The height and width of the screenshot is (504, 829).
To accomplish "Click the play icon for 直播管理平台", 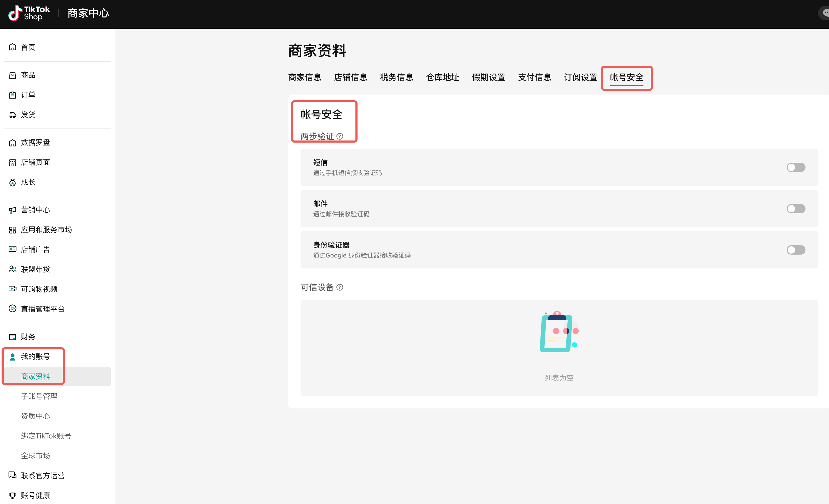I will coord(13,309).
